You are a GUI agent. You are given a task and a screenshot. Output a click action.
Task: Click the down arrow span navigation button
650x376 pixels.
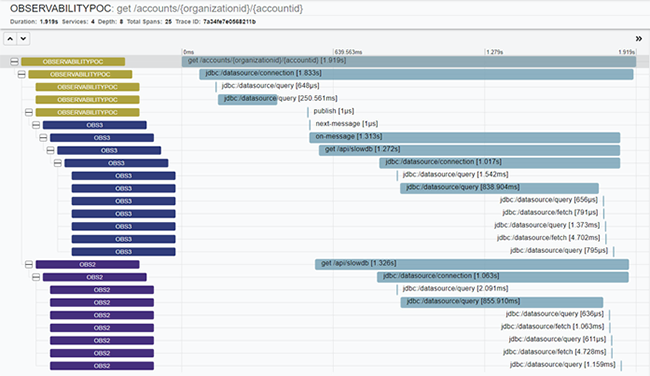tap(23, 39)
